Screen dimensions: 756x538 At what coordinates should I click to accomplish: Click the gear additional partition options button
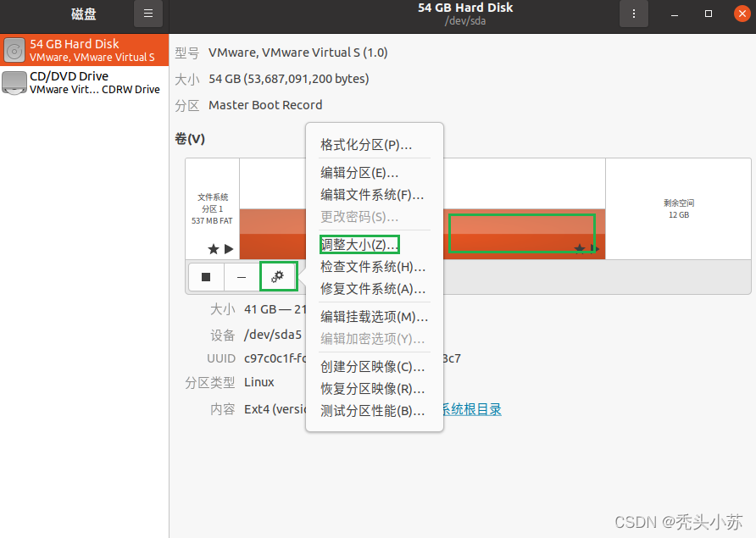[x=278, y=276]
